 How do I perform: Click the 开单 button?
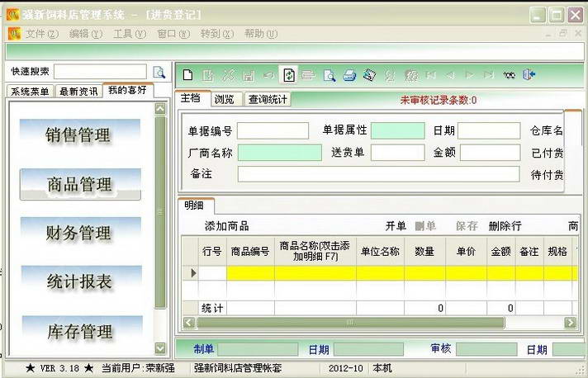(396, 226)
